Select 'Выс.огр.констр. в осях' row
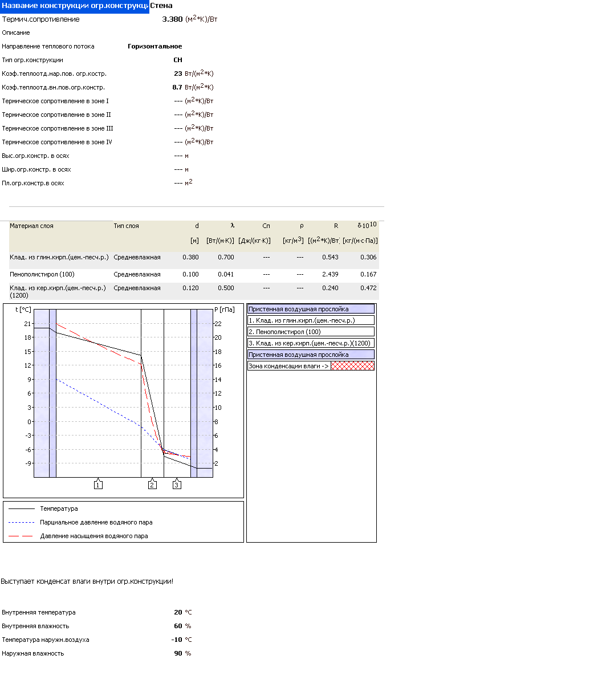Image resolution: width=606 pixels, height=700 pixels. pyautogui.click(x=35, y=156)
